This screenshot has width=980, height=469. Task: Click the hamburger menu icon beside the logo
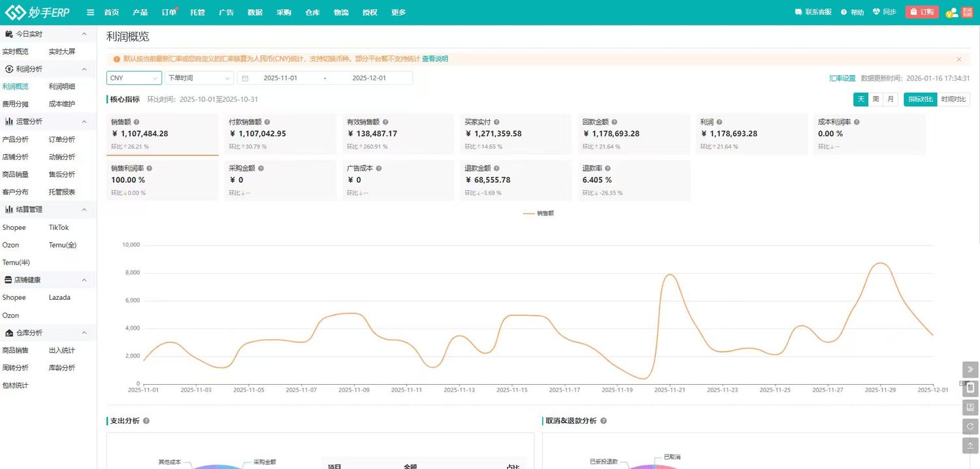[91, 12]
